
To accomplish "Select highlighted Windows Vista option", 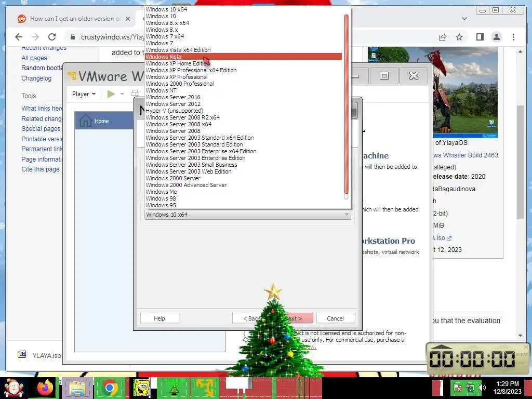I will tap(243, 57).
